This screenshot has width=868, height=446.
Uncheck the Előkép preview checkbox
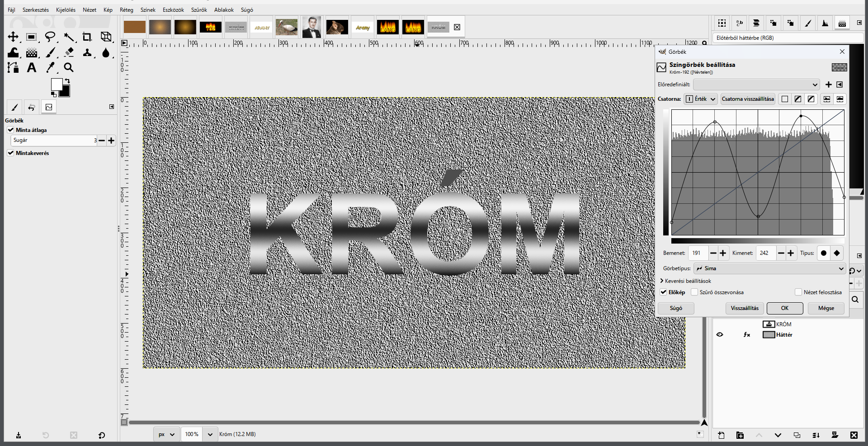pos(663,292)
